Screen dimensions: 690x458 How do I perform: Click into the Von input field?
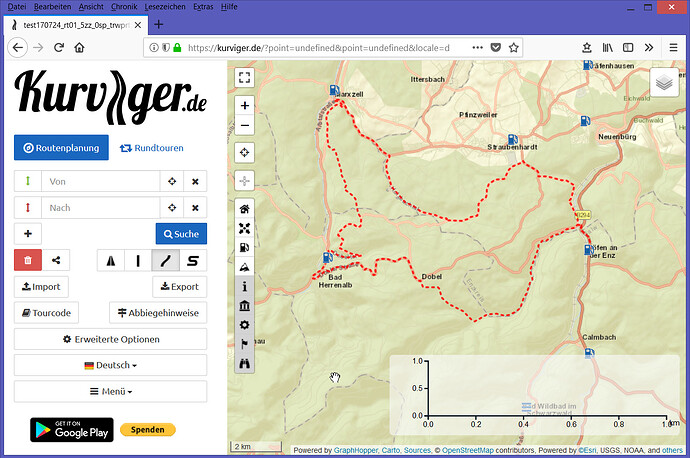(101, 181)
